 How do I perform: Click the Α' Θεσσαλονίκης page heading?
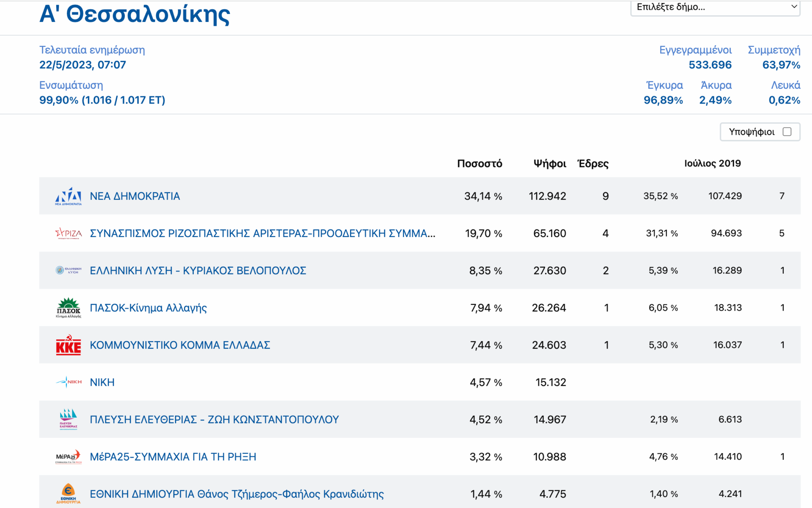pos(134,14)
